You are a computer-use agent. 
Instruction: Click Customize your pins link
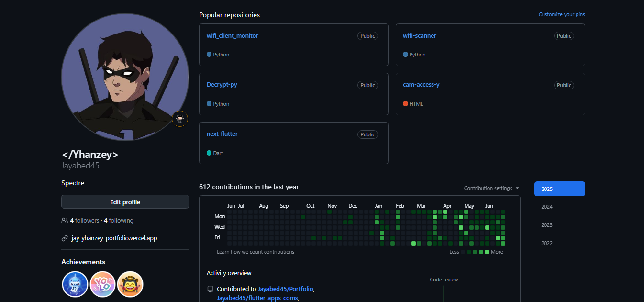click(561, 15)
